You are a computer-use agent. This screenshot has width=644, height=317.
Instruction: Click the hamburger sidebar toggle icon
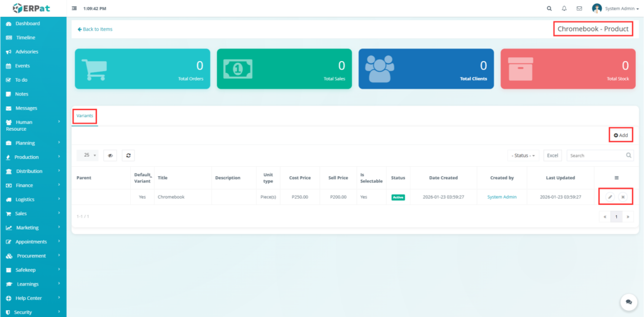[x=75, y=9]
